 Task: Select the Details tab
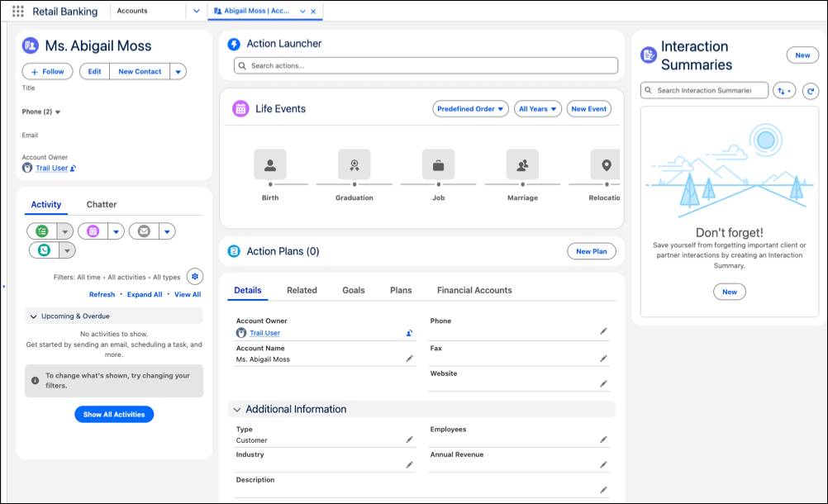point(248,290)
